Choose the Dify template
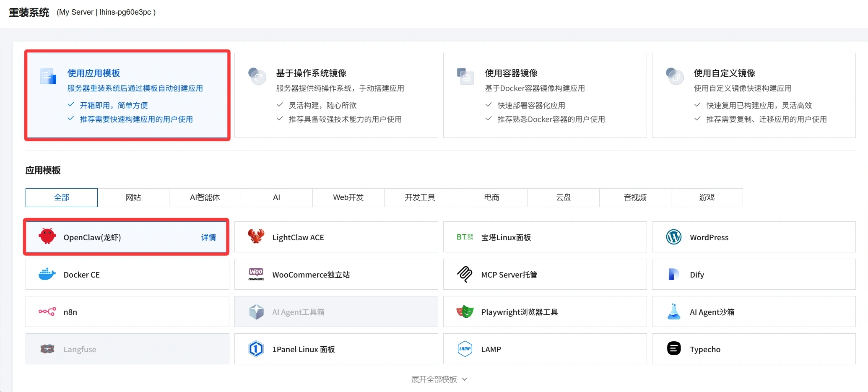This screenshot has height=392, width=868. click(x=754, y=274)
